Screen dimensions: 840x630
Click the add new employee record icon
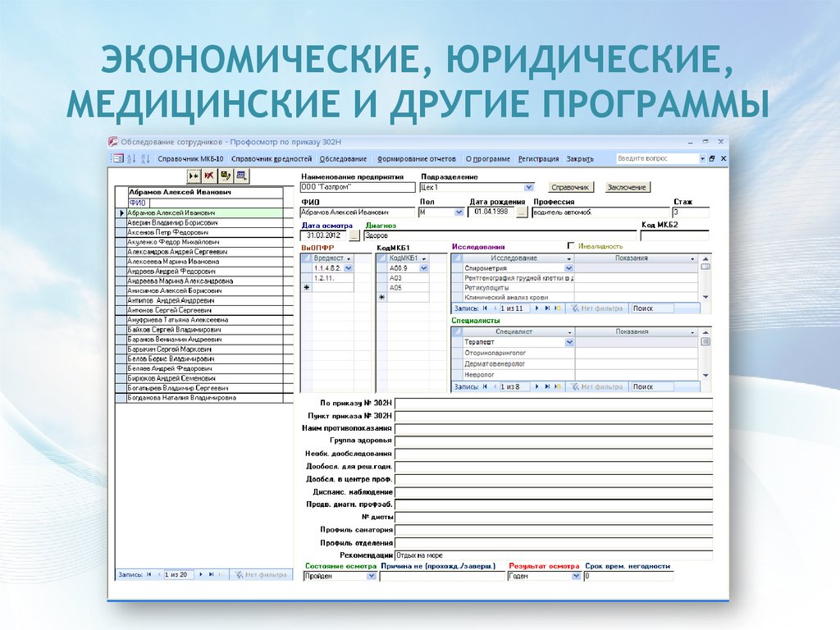coord(194,176)
